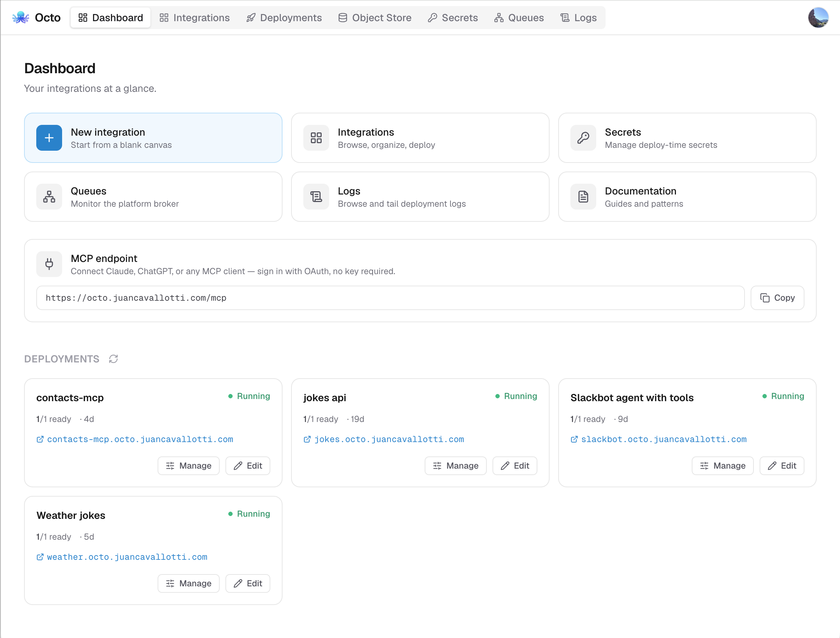This screenshot has width=840, height=638.
Task: Click 'Browse, organize, deploy' card text
Action: [x=386, y=145]
